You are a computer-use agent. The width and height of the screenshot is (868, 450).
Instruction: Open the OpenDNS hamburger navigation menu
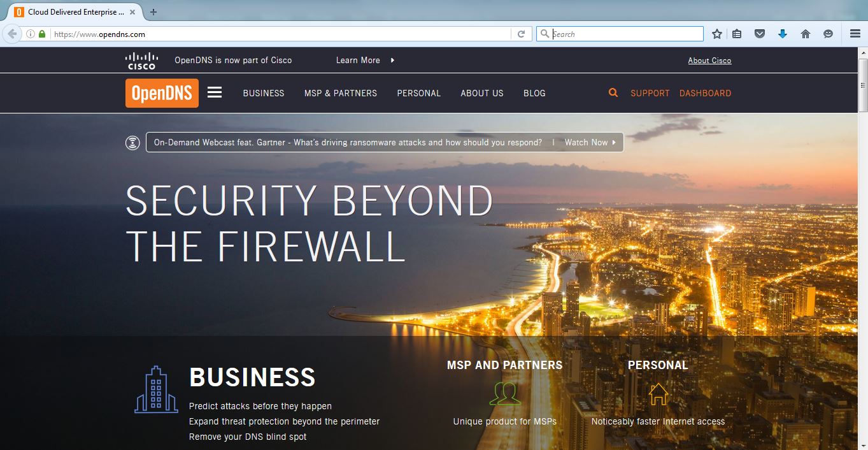click(215, 92)
